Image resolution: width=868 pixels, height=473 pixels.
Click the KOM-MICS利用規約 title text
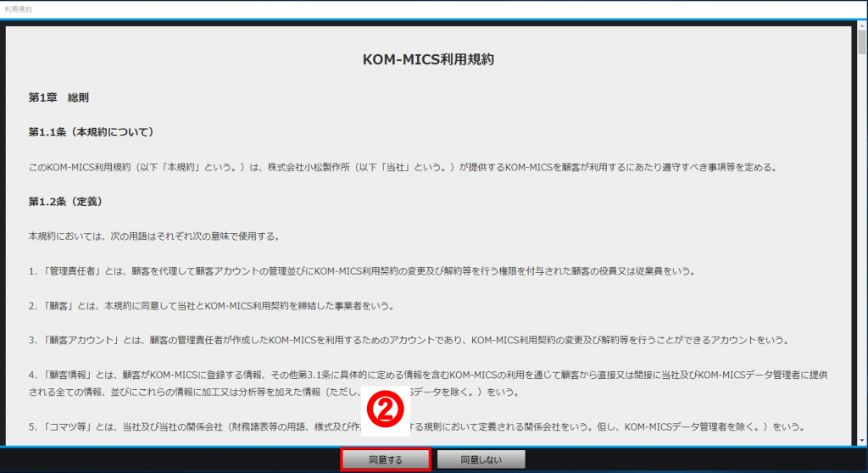pos(428,60)
